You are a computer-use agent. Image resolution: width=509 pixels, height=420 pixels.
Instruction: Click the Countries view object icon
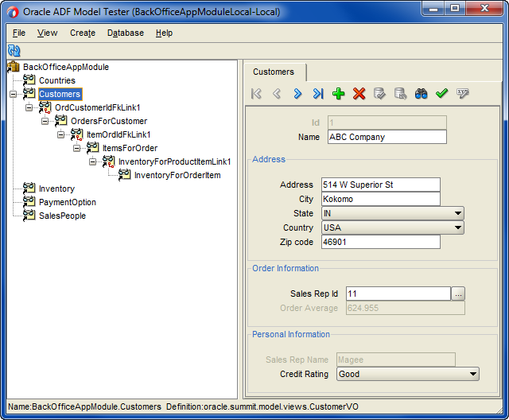pyautogui.click(x=29, y=80)
